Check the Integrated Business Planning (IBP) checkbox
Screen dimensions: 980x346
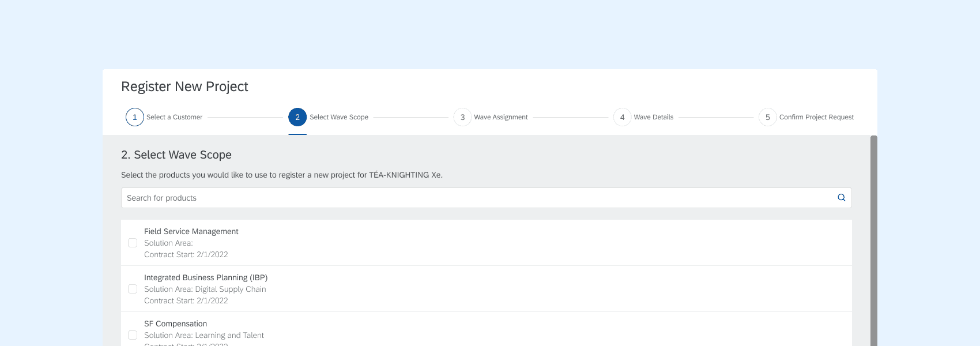[133, 289]
